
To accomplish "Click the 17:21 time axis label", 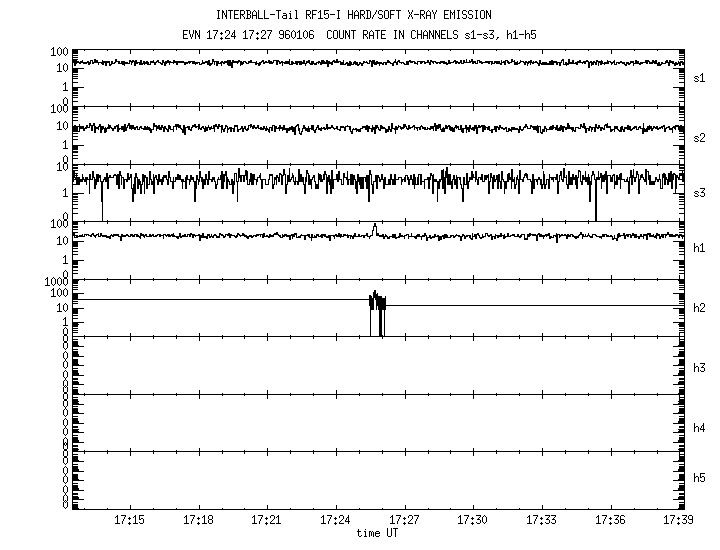I will tap(267, 520).
